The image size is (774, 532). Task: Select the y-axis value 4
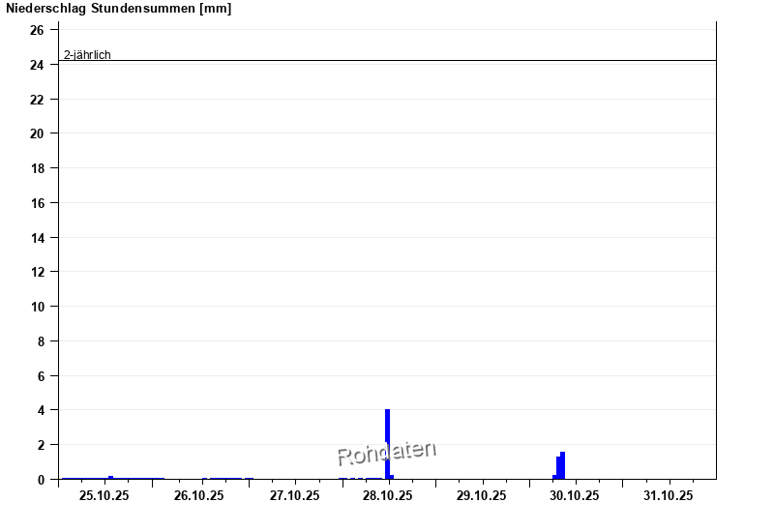pyautogui.click(x=41, y=410)
